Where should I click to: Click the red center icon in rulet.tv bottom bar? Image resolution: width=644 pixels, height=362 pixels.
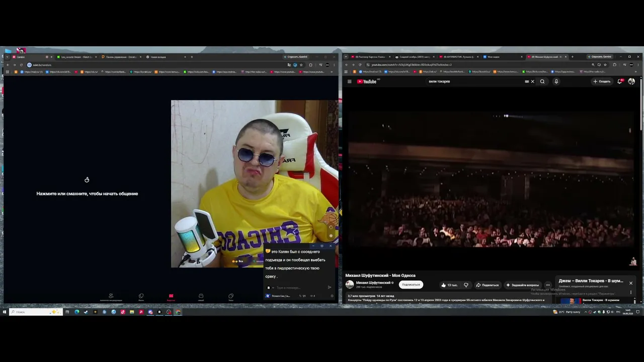coord(171,296)
